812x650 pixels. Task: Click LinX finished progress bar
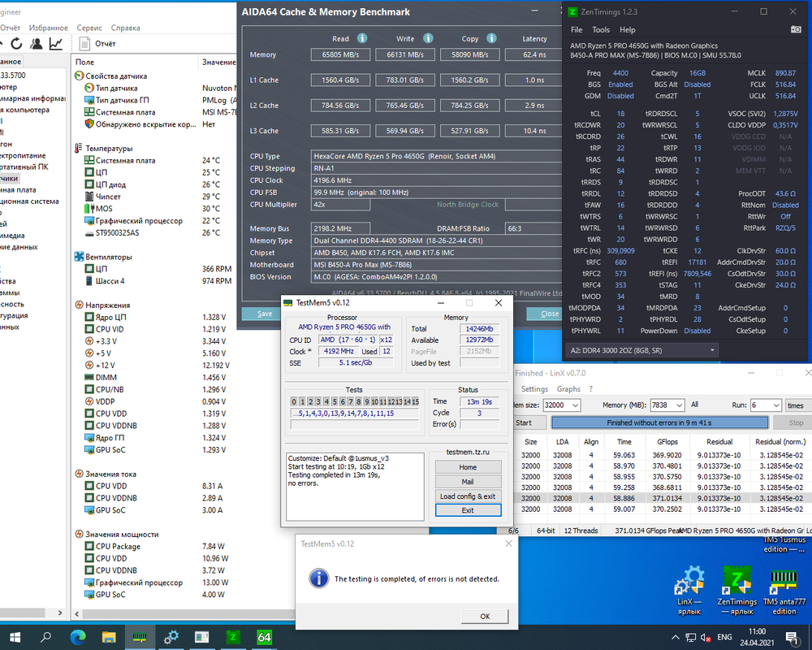click(659, 422)
